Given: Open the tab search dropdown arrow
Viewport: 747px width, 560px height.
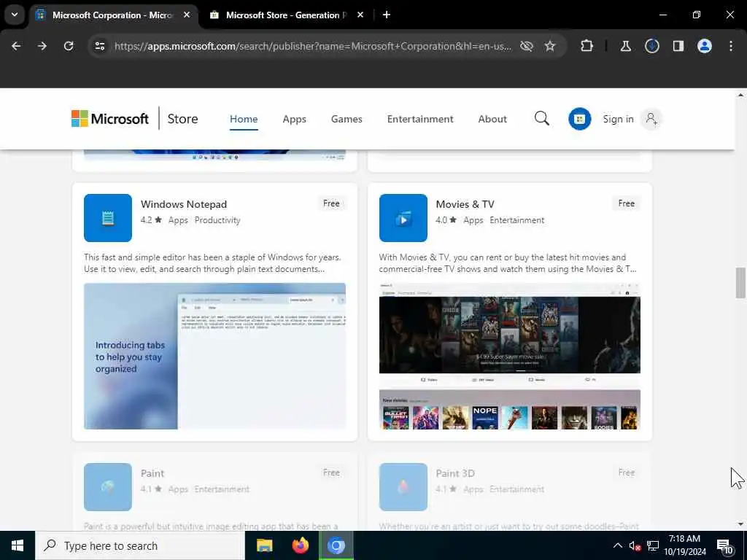Looking at the screenshot, I should [15, 15].
